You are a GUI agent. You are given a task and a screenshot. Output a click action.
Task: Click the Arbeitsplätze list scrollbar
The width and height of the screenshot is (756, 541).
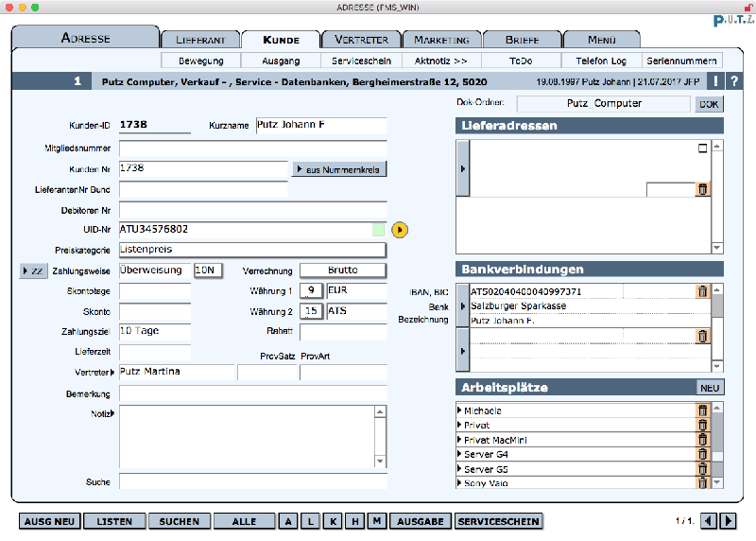tap(717, 445)
